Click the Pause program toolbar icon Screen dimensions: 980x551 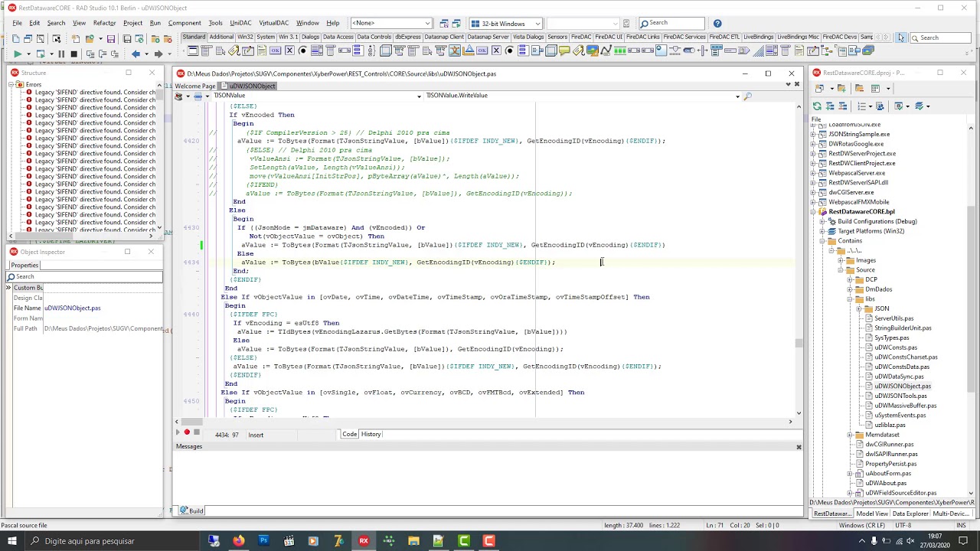[61, 54]
